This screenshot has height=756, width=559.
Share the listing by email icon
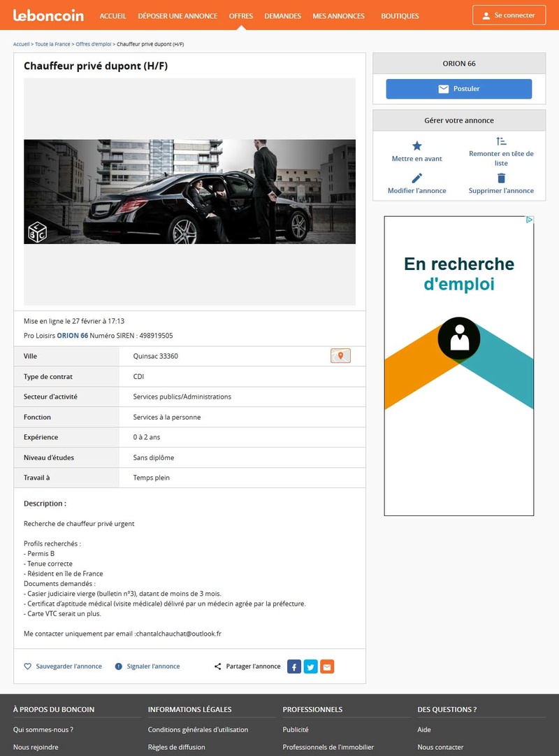tap(327, 666)
